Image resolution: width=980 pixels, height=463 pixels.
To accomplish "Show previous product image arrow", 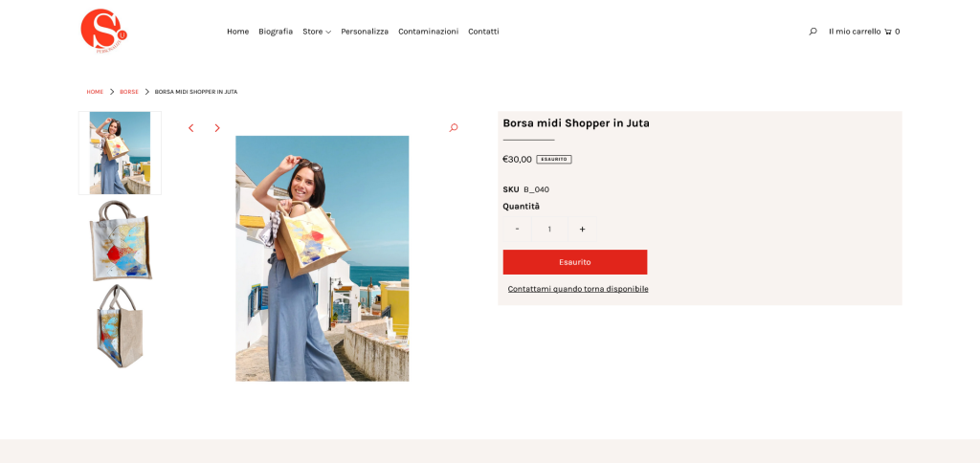I will pyautogui.click(x=190, y=128).
